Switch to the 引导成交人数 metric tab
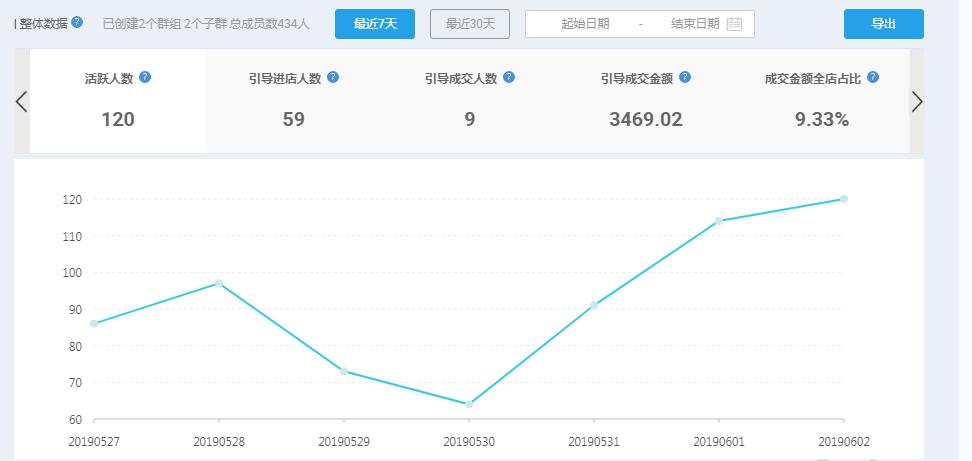 click(470, 101)
